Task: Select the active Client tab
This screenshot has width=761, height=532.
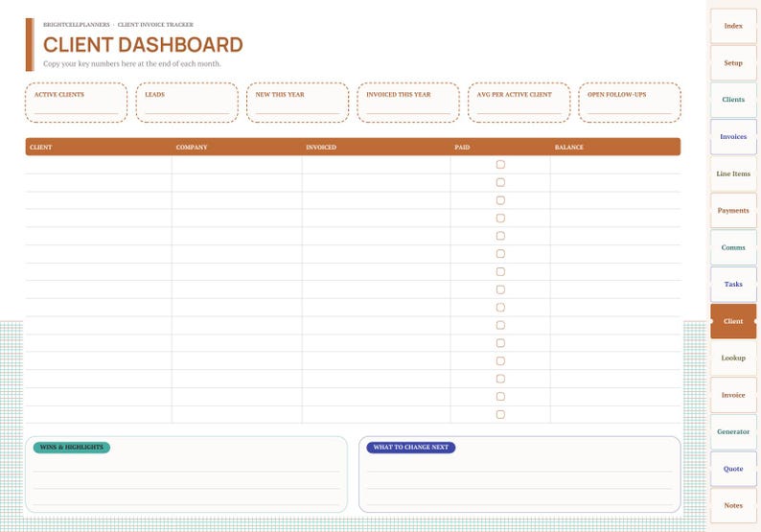Action: click(x=733, y=321)
